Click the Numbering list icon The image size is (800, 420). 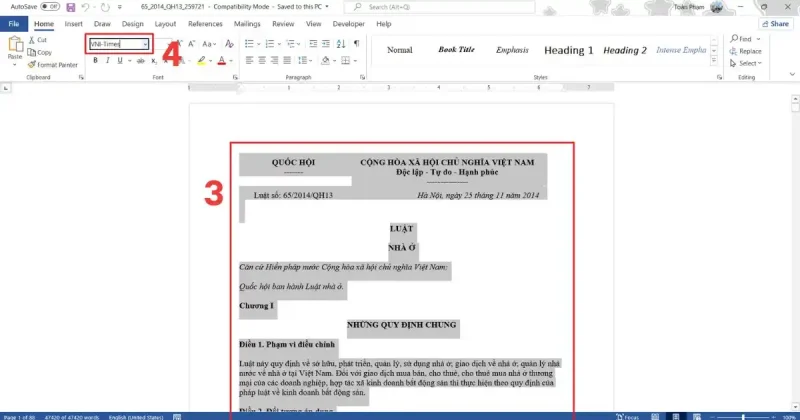(270, 44)
